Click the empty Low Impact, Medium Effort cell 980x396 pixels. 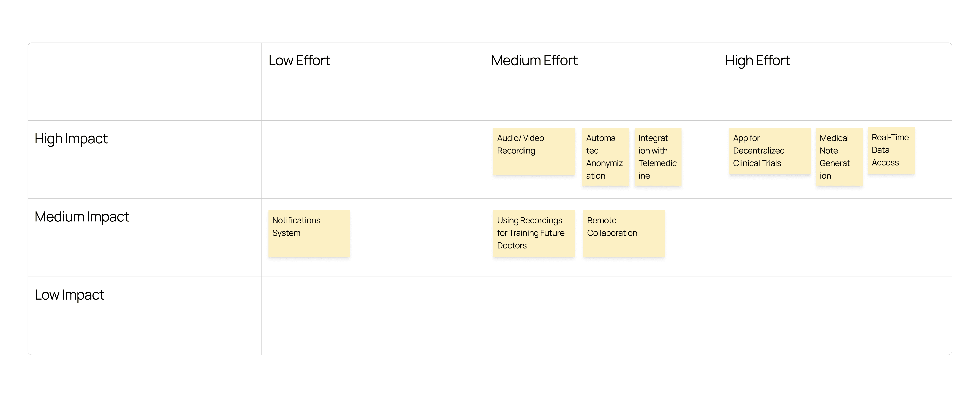click(x=601, y=316)
